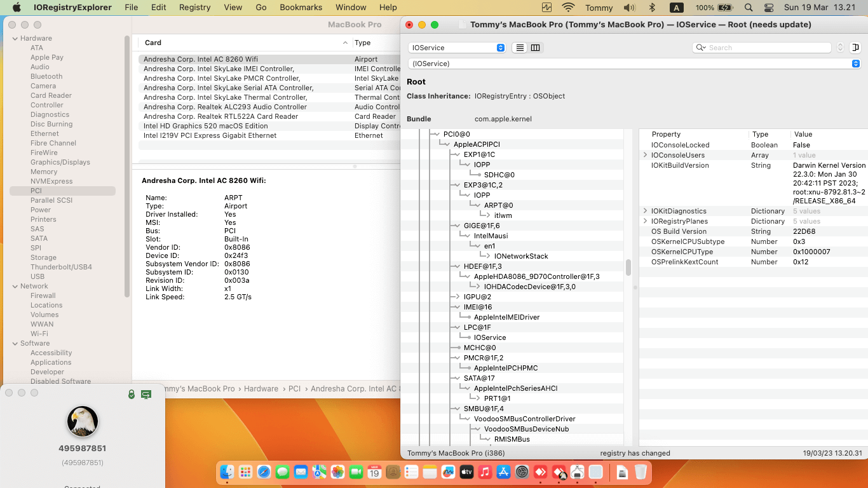Open Apple TV from the Dock
Screen dimensions: 868x488
pyautogui.click(x=467, y=471)
